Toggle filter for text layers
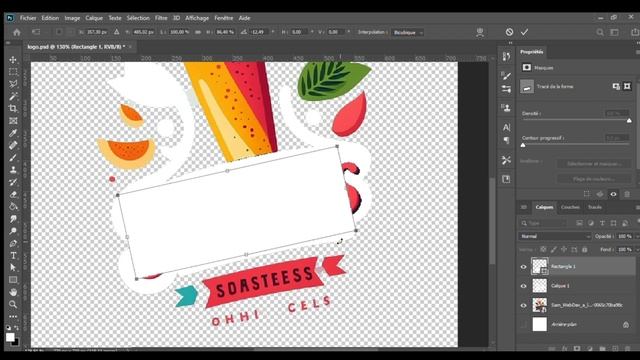Screen dimensions: 640x360 pyautogui.click(x=602, y=223)
